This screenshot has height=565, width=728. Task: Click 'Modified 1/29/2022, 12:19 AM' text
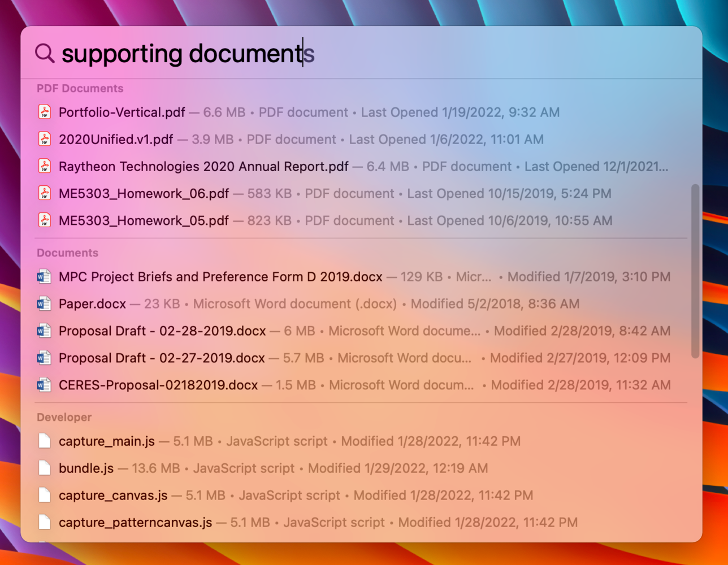pos(398,468)
